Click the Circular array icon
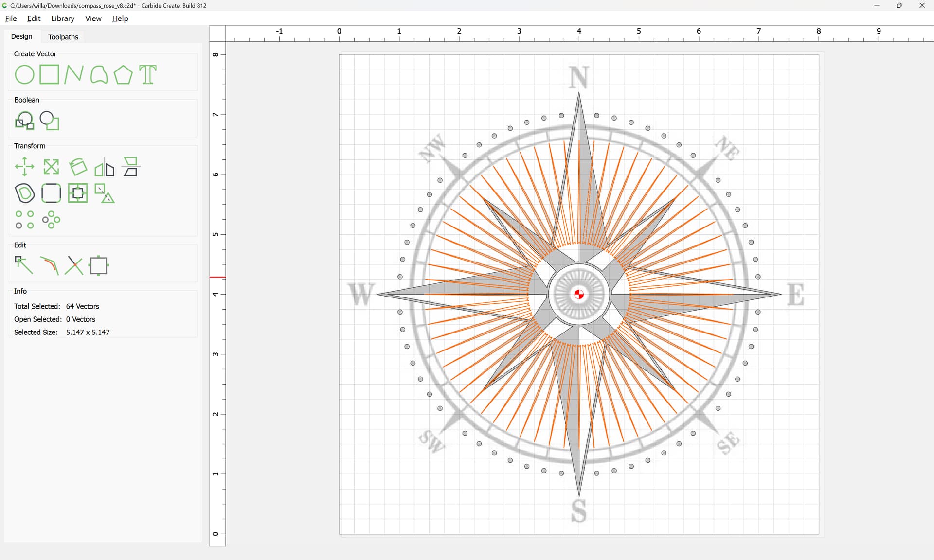The image size is (934, 560). click(51, 220)
